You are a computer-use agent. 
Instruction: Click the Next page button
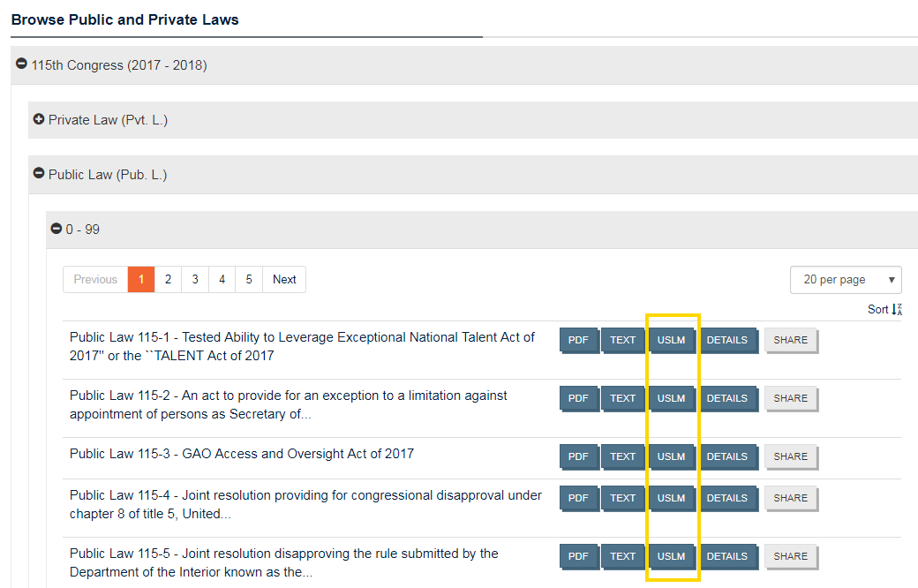(284, 280)
